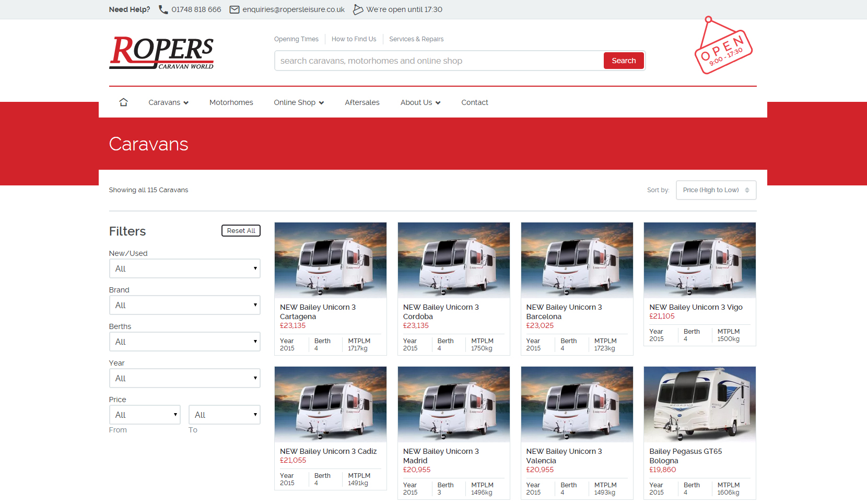Open the Sort by Price dropdown

[x=716, y=190]
